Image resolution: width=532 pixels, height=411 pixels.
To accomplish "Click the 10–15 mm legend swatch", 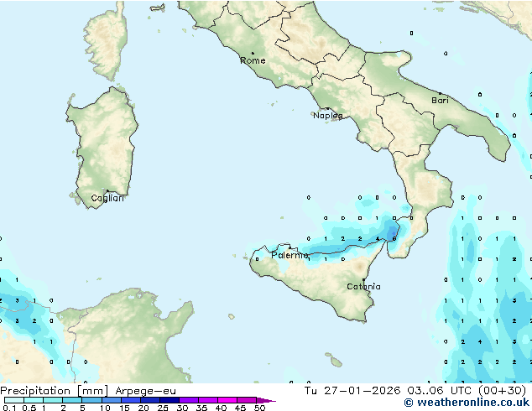I will coord(111,400).
